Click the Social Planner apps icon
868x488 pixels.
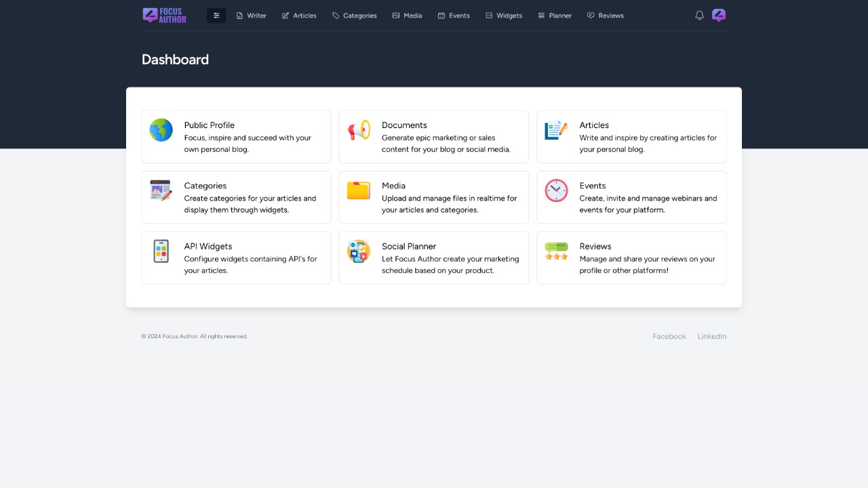[359, 251]
